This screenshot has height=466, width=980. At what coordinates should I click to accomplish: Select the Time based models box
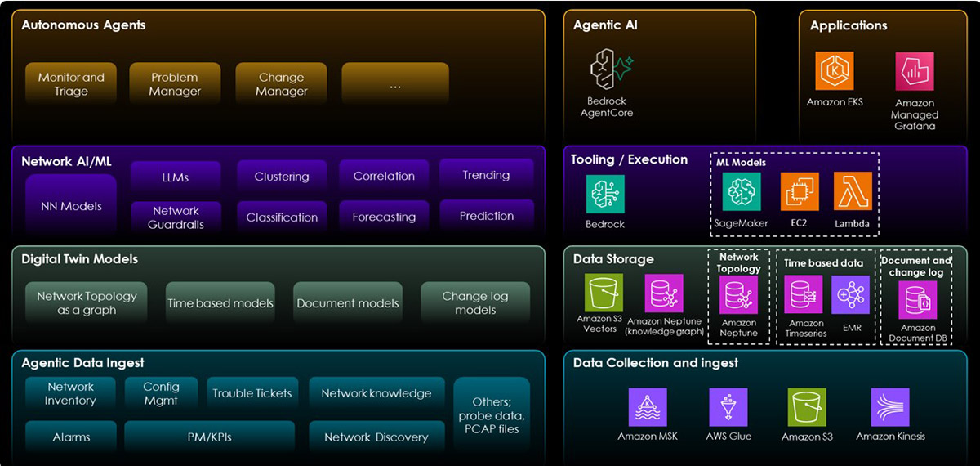click(x=220, y=303)
